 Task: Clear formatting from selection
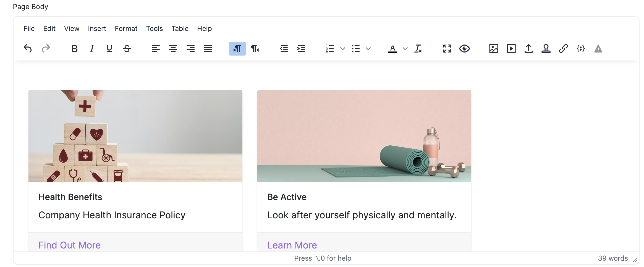tap(418, 49)
